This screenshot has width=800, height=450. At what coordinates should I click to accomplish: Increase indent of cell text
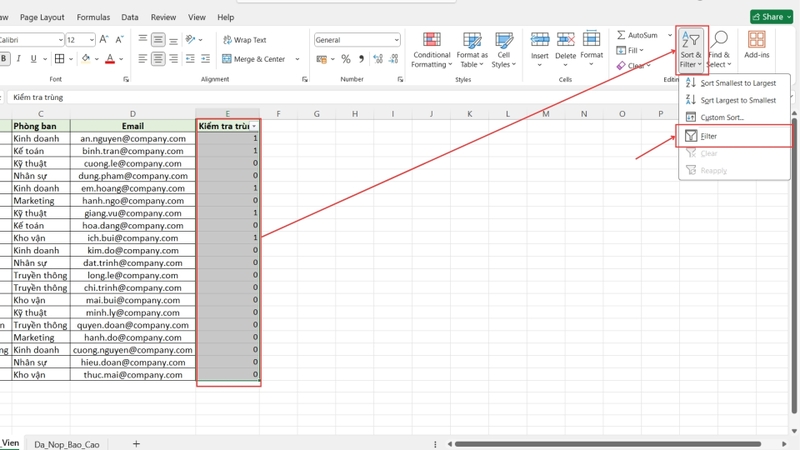(205, 59)
